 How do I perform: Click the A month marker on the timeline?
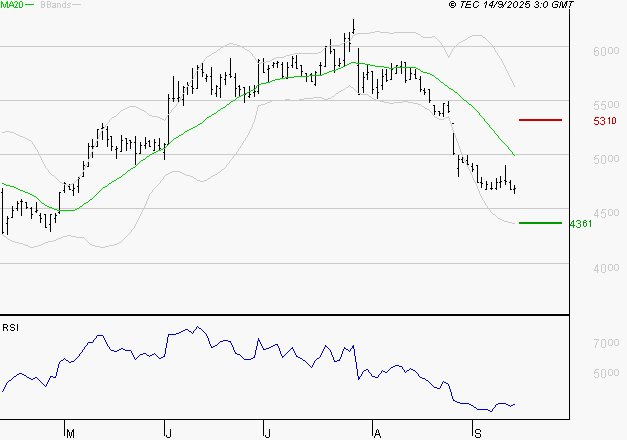[x=377, y=432]
